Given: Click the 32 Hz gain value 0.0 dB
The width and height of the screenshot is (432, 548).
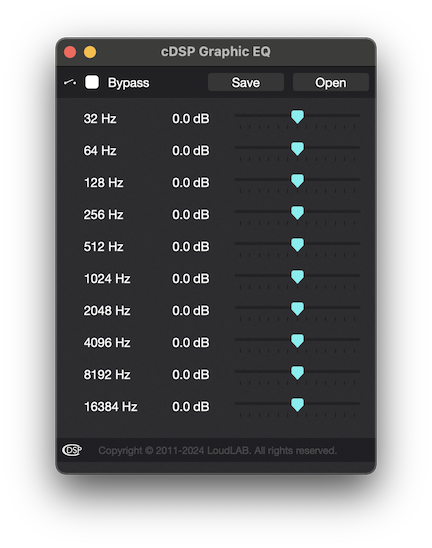Looking at the screenshot, I should pos(190,119).
